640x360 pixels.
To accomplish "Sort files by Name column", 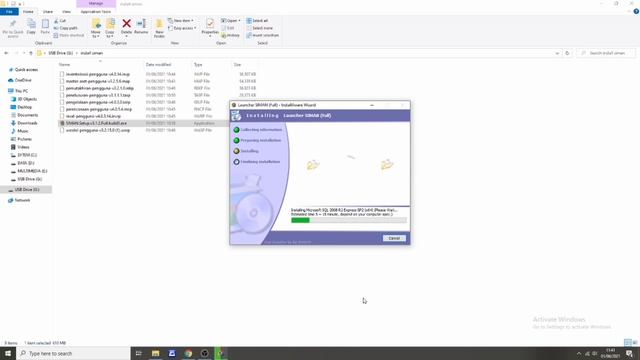I will [x=64, y=64].
